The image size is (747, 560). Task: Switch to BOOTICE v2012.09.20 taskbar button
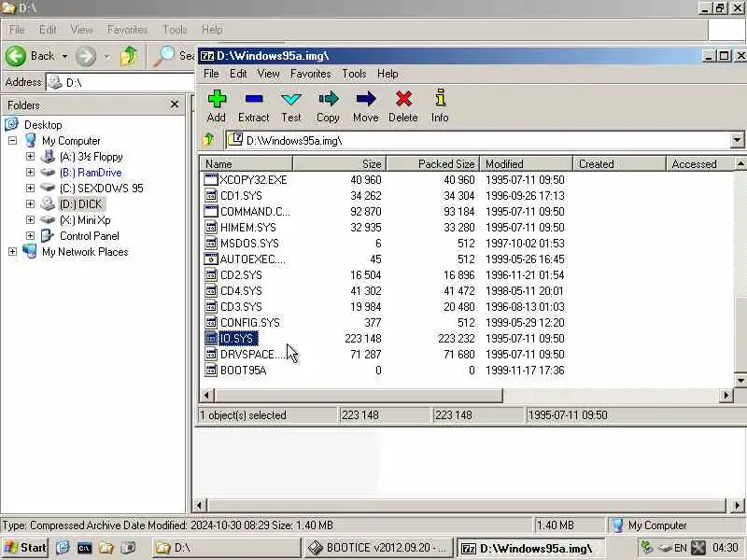378,548
